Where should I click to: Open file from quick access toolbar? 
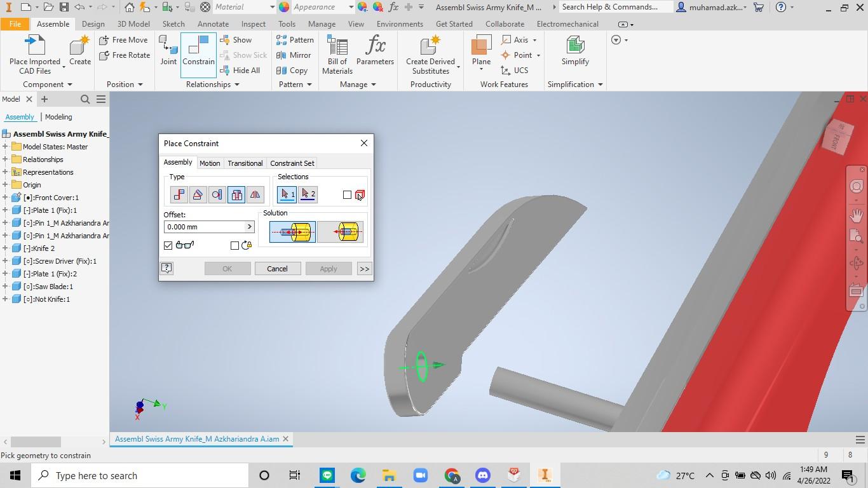[x=49, y=7]
